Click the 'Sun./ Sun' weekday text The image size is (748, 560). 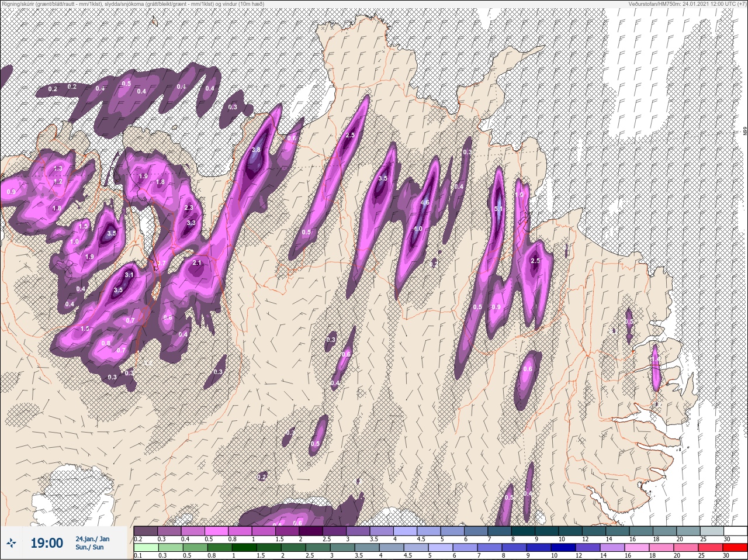89,547
